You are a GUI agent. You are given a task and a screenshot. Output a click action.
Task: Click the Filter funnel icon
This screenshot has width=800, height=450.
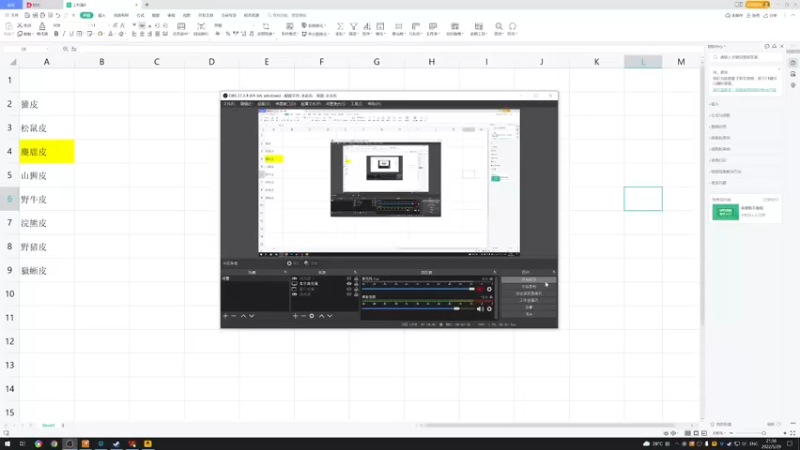point(353,26)
